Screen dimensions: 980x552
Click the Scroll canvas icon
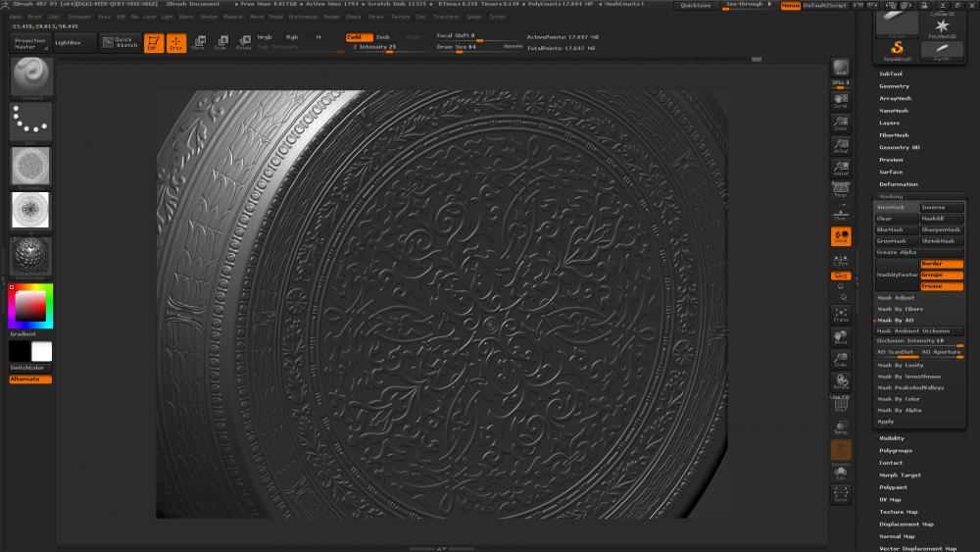pyautogui.click(x=841, y=101)
